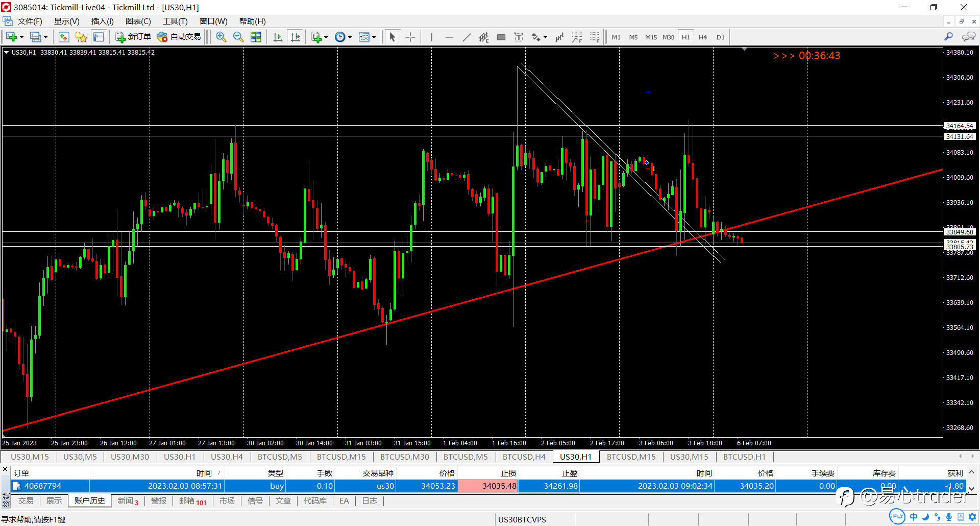This screenshot has width=980, height=526.
Task: Open the chat bubbles icon
Action: (x=968, y=37)
